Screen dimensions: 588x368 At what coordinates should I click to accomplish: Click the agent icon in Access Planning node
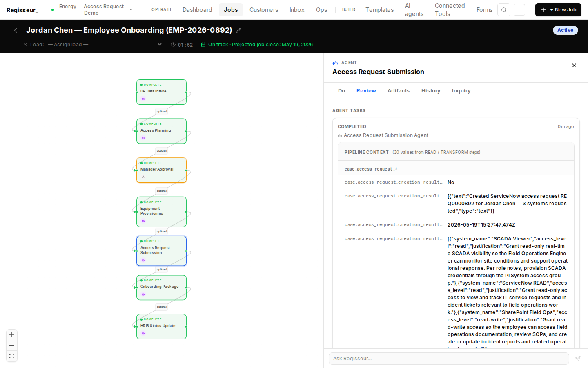(x=143, y=138)
